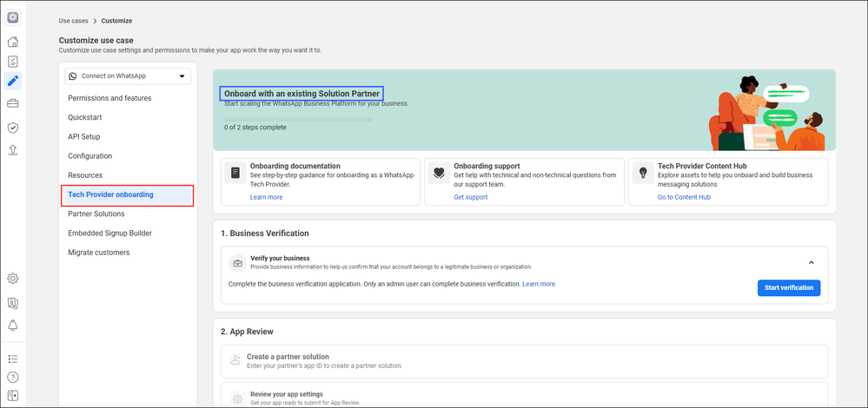Open API Setup in side menu
This screenshot has height=408, width=868.
pos(84,136)
